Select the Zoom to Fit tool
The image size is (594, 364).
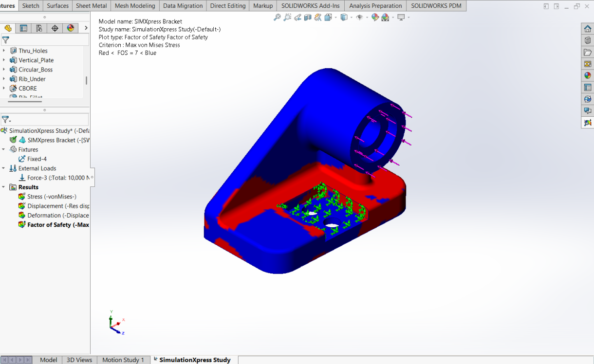tap(277, 17)
